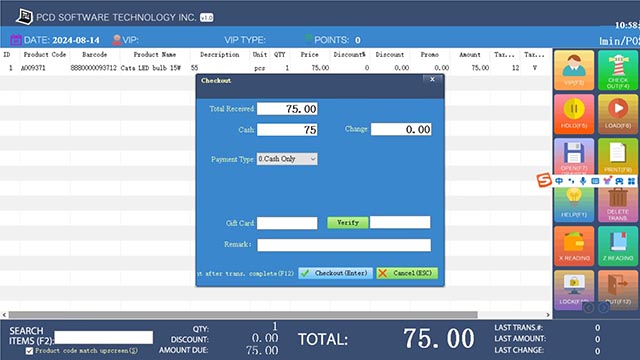Click the Checkout (Enter) button
The image size is (640, 360).
point(335,273)
